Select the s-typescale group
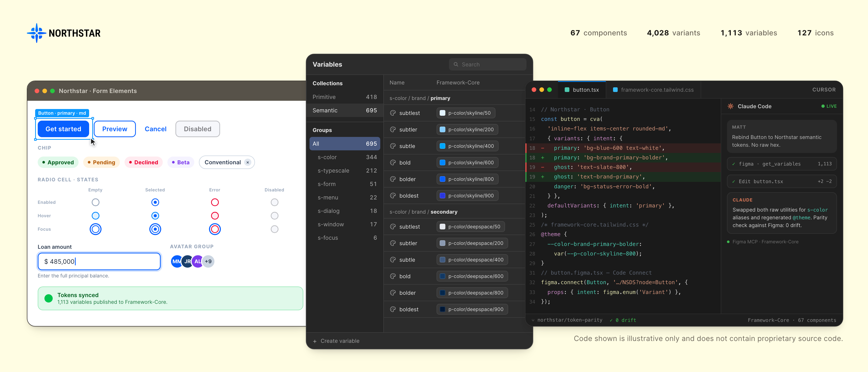The image size is (868, 372). click(x=345, y=171)
